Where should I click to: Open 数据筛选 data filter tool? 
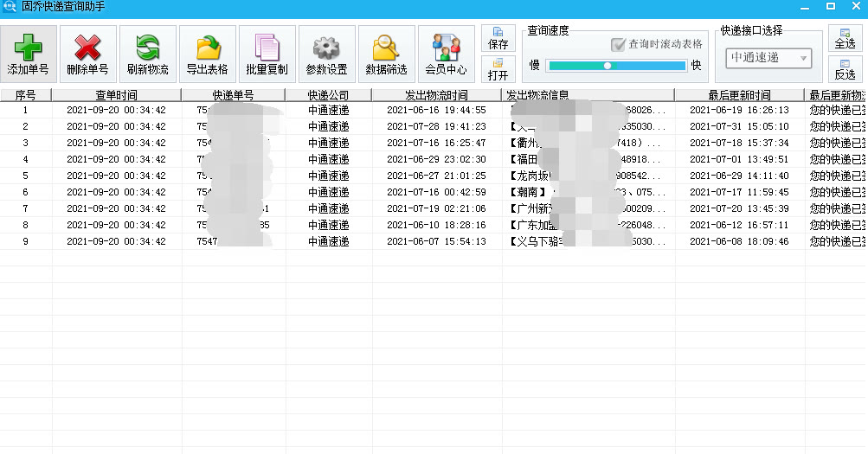coord(386,54)
